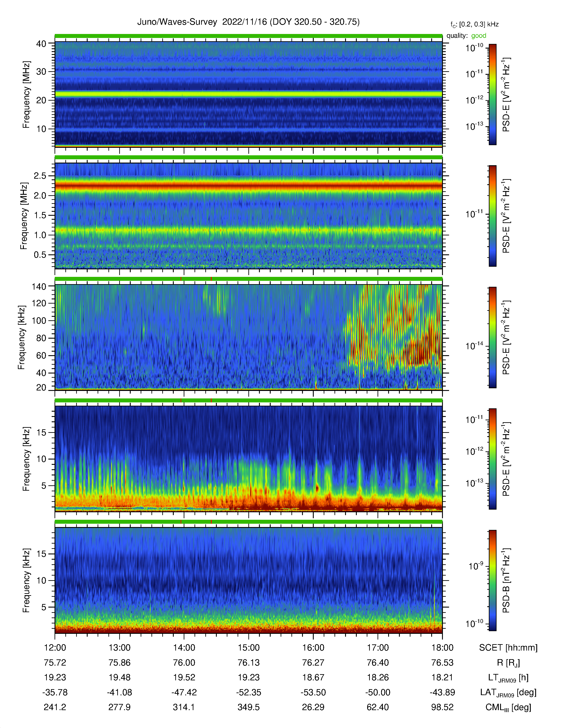Click the 10^-14 colorbar tick label

coord(474,346)
